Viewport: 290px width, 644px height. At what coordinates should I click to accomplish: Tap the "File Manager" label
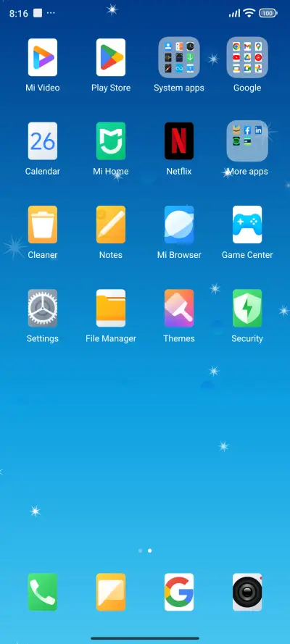tap(111, 339)
